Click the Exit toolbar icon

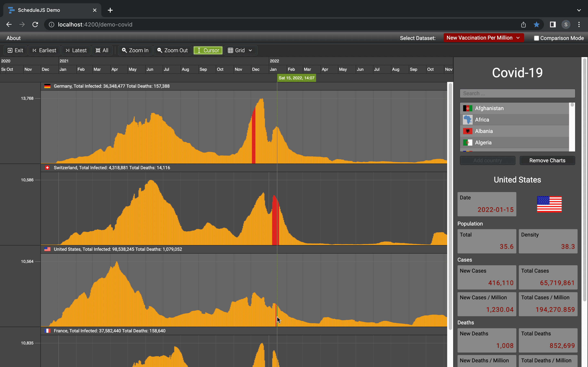(10, 50)
